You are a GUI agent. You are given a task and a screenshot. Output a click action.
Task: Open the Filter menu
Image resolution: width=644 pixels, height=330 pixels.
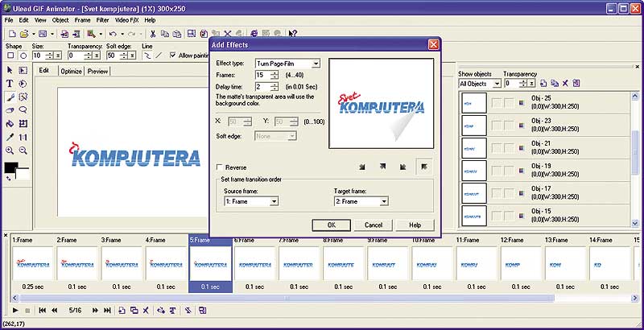103,19
